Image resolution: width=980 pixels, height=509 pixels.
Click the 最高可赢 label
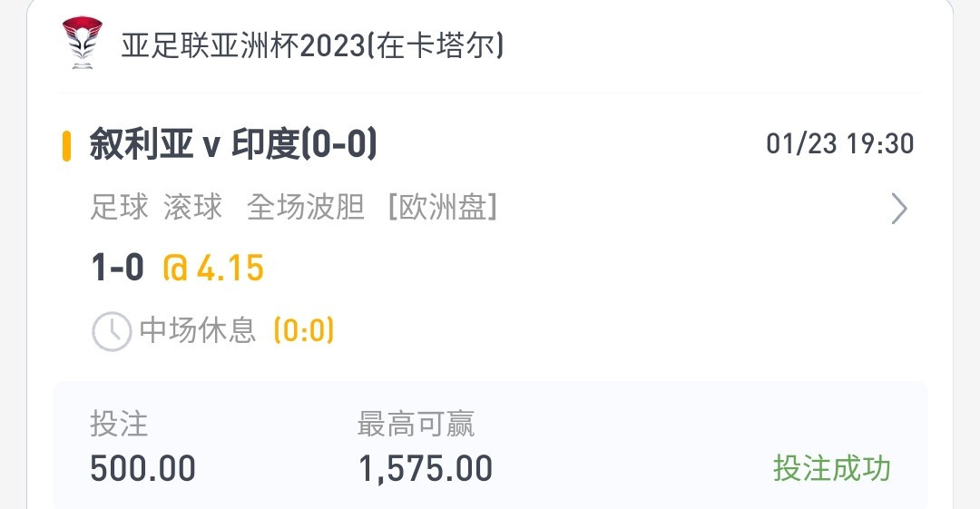pyautogui.click(x=416, y=424)
